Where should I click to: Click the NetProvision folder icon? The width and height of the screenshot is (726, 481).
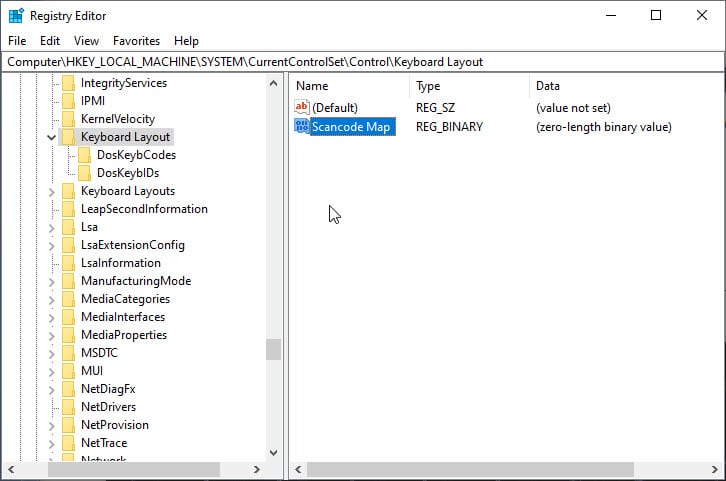tap(69, 425)
